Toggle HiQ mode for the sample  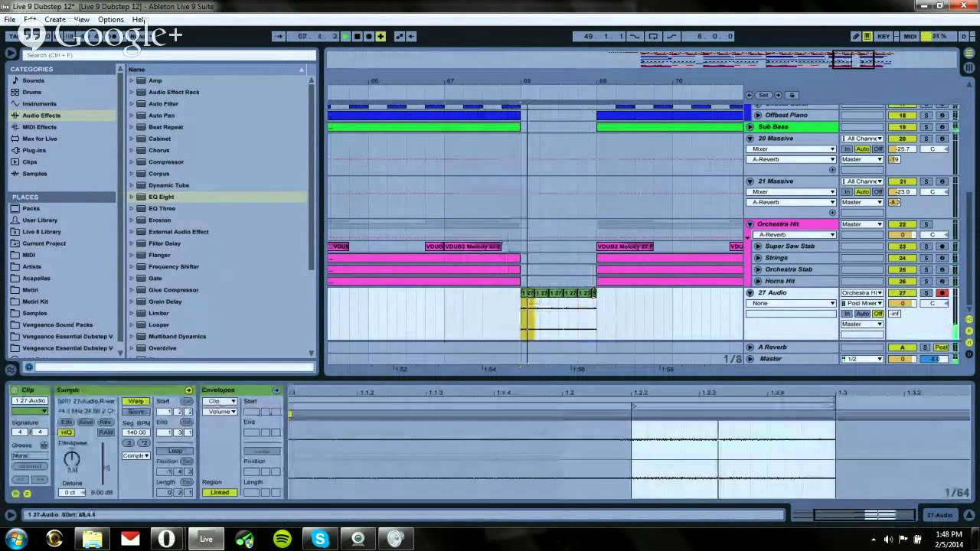pyautogui.click(x=67, y=433)
